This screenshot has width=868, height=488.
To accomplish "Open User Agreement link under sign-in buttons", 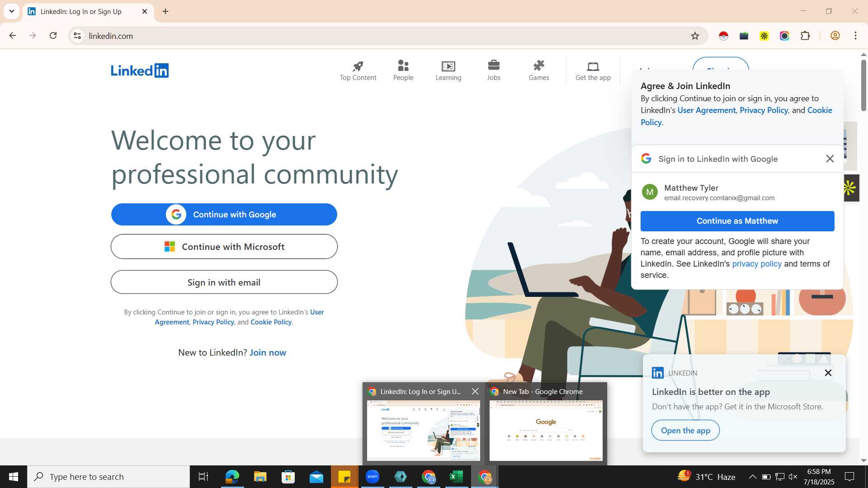I will coord(239,317).
